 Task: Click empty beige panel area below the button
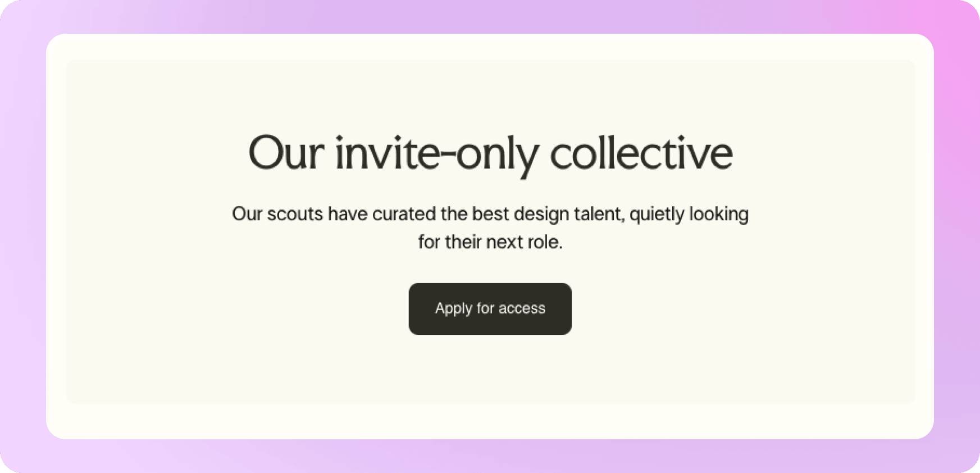pyautogui.click(x=490, y=371)
